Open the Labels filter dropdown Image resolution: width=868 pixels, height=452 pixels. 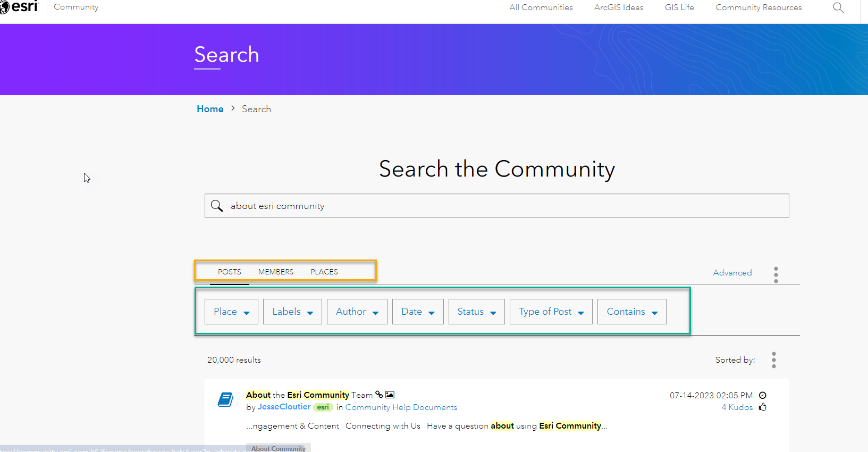pyautogui.click(x=292, y=312)
